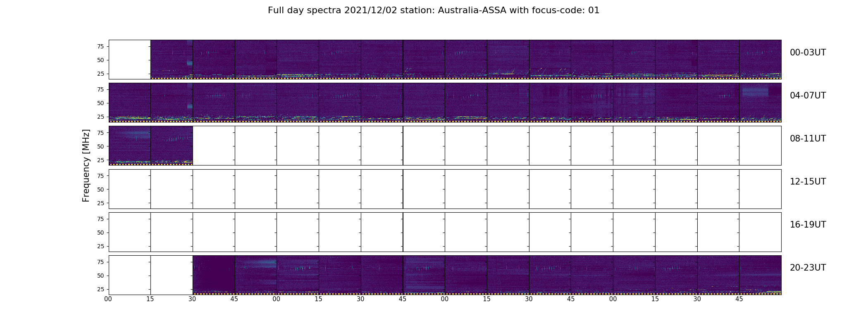Viewport: 868px width, 331px height.
Task: Click the 75 tick in the 12-15UT row
Action: (100, 176)
